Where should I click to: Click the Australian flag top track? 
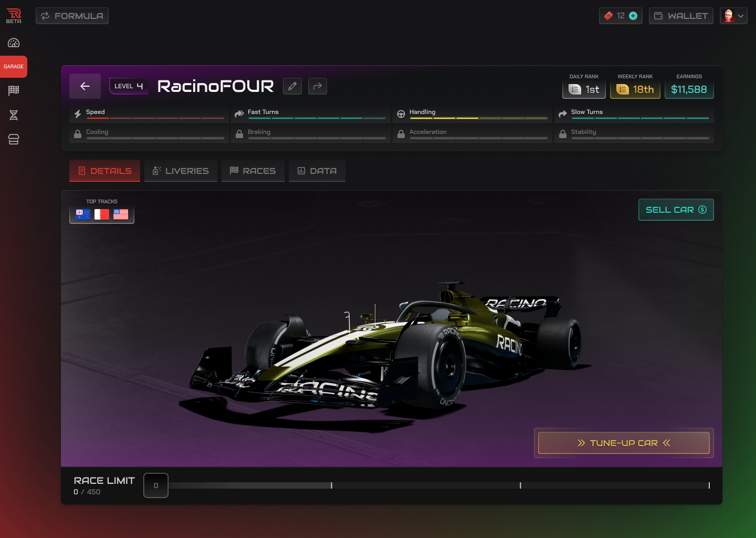click(83, 214)
